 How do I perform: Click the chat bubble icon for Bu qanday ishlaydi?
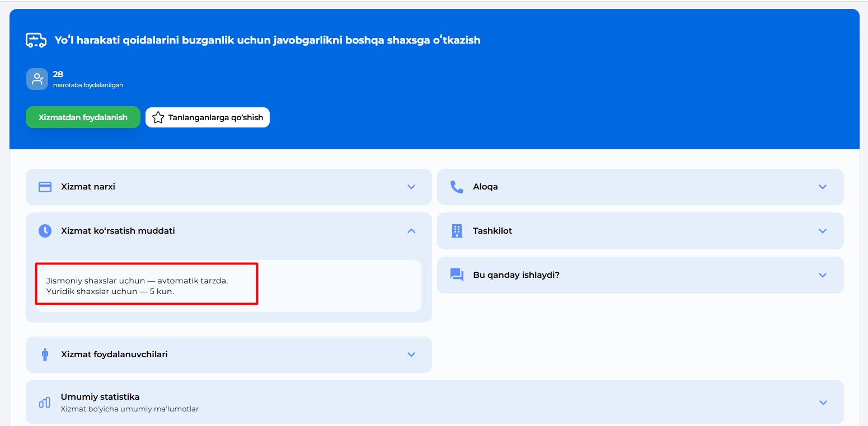(x=457, y=275)
